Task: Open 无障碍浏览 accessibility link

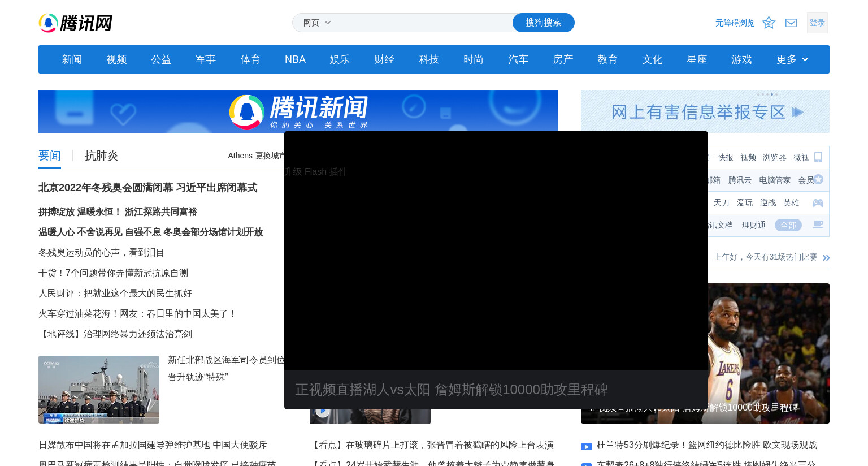Action: pos(735,23)
